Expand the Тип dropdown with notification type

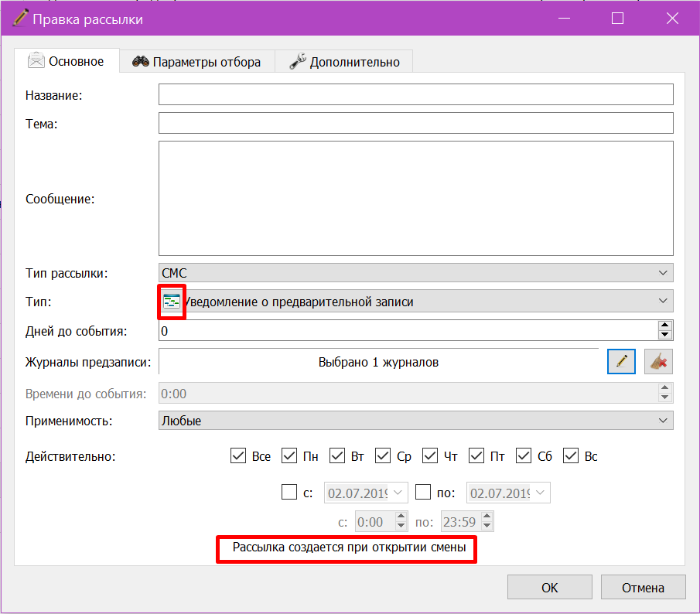coord(415,302)
